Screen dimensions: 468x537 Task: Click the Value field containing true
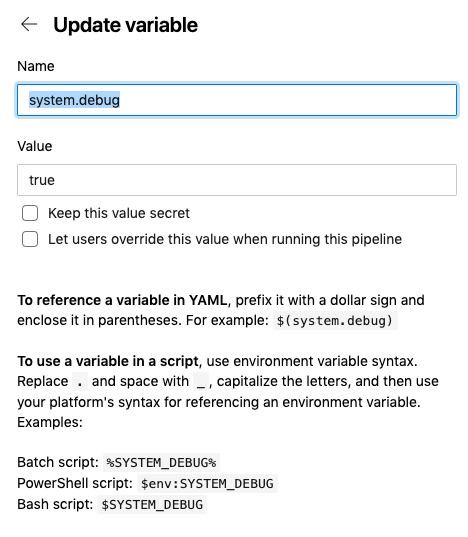[237, 180]
